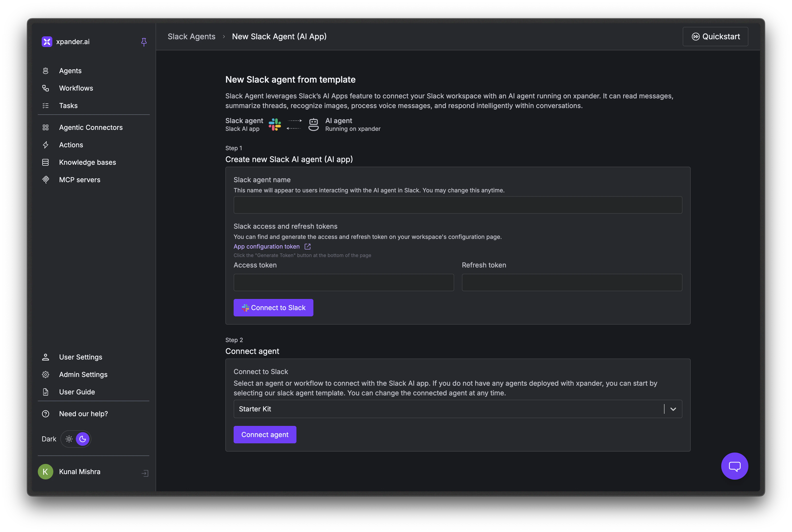The image size is (792, 532).
Task: Click the Admin Settings gear icon
Action: (x=46, y=375)
